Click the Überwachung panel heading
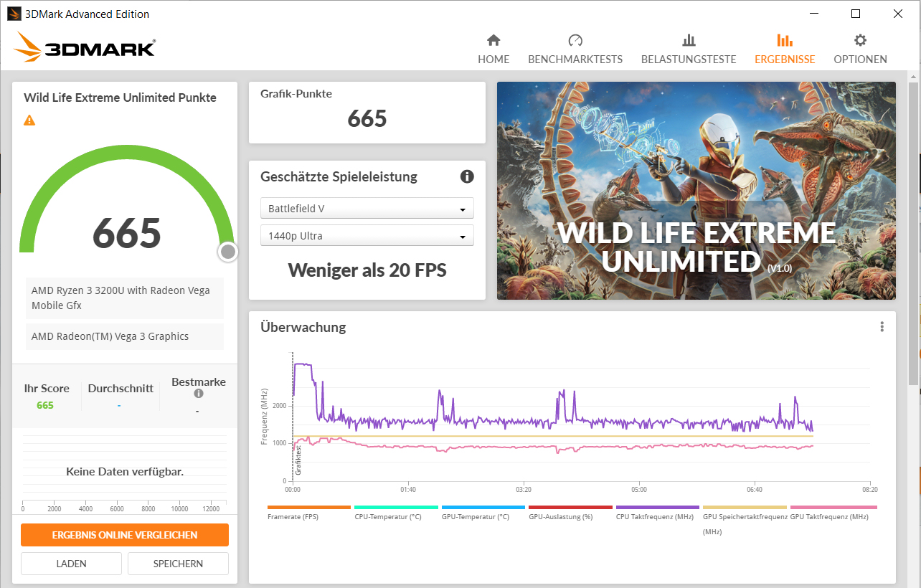921x588 pixels. pyautogui.click(x=303, y=327)
